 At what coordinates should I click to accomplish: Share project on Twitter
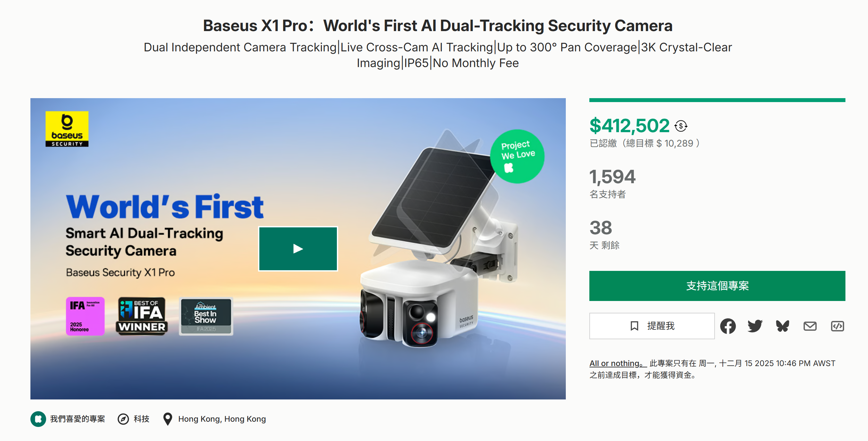pyautogui.click(x=755, y=326)
